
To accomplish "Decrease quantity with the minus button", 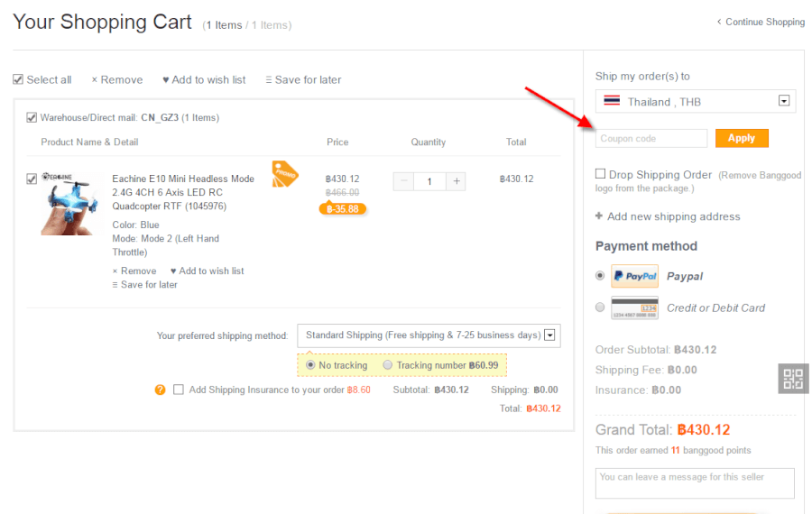I will point(402,181).
